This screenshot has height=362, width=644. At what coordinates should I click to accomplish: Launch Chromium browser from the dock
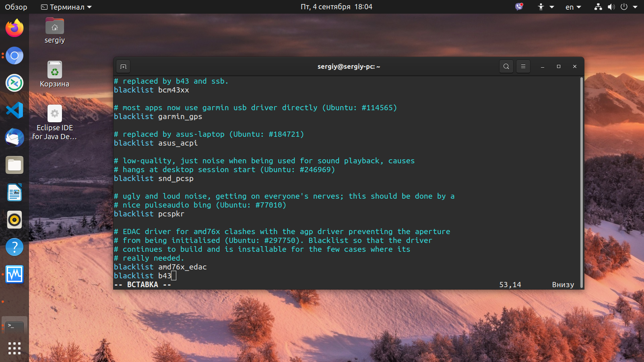(x=14, y=56)
